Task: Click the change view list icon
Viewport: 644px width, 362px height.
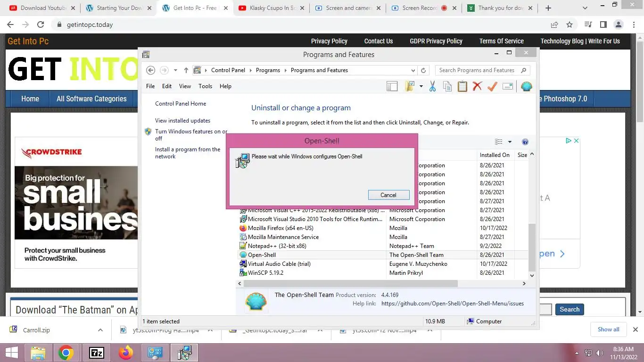Action: click(499, 142)
